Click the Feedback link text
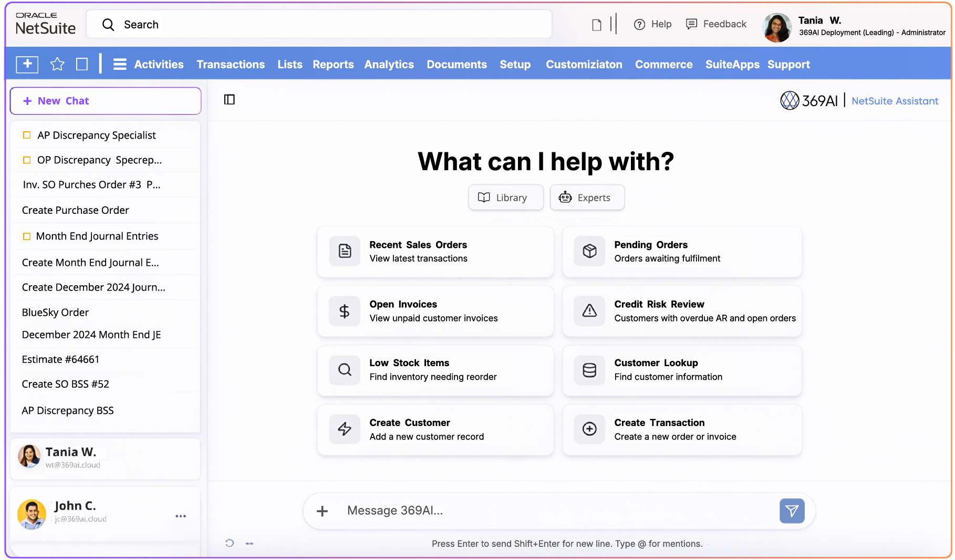Image resolution: width=955 pixels, height=560 pixels. click(x=724, y=24)
